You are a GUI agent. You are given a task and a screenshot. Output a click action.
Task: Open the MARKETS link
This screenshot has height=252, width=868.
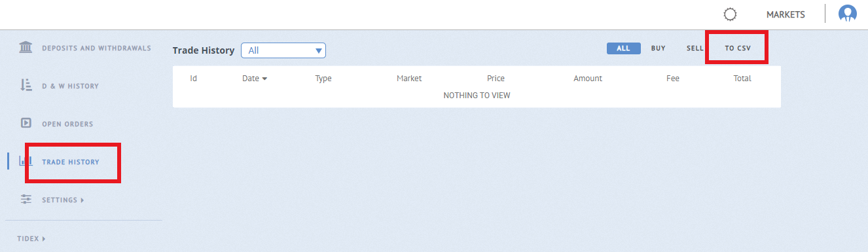[786, 14]
